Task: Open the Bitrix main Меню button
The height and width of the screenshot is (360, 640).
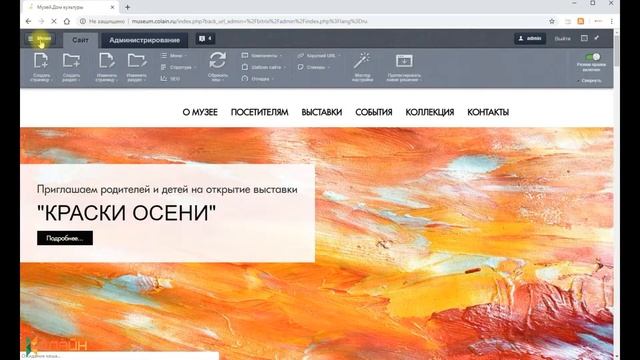Action: tap(40, 39)
